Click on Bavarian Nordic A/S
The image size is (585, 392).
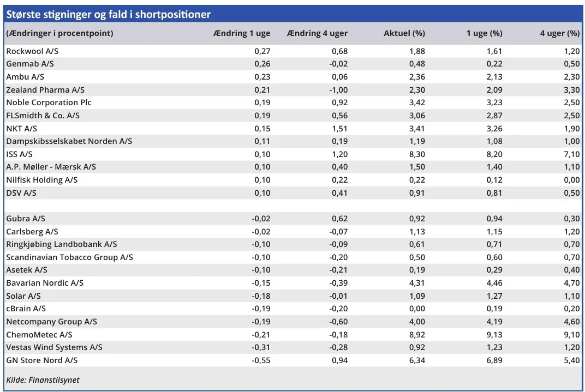(45, 283)
